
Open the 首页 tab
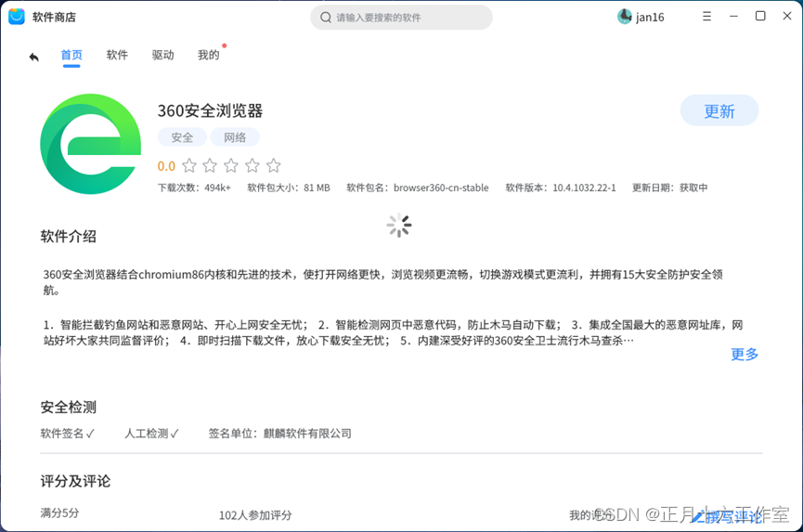click(x=71, y=55)
